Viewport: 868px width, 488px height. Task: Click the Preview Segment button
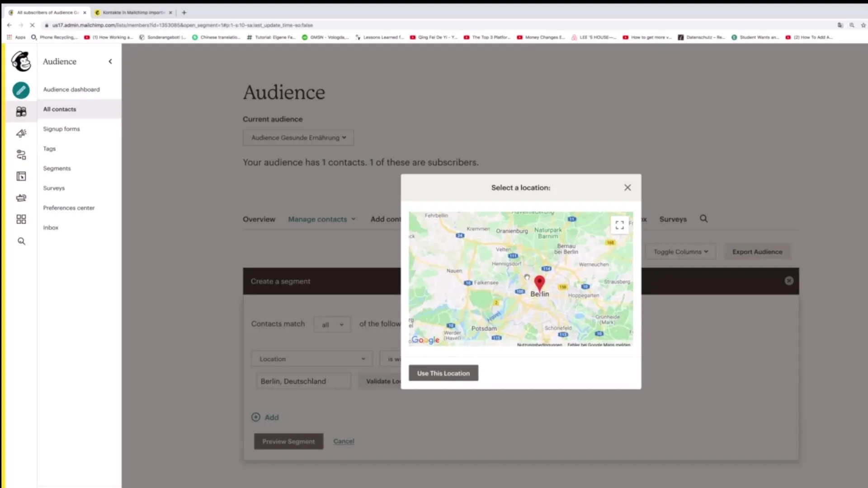click(x=288, y=441)
